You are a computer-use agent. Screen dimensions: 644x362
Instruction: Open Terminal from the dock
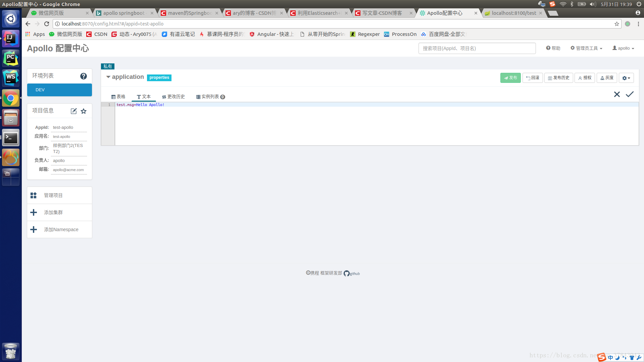pyautogui.click(x=11, y=138)
